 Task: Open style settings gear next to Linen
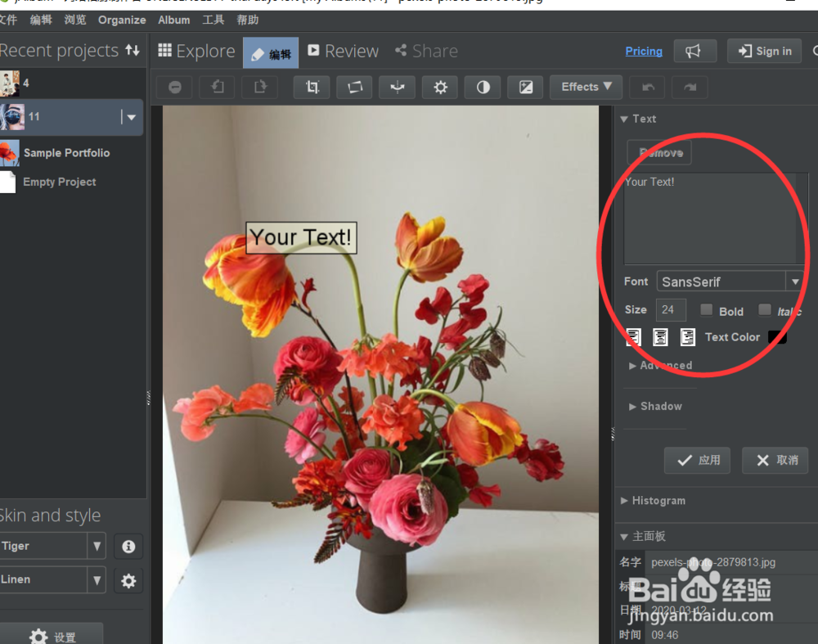[x=128, y=581]
